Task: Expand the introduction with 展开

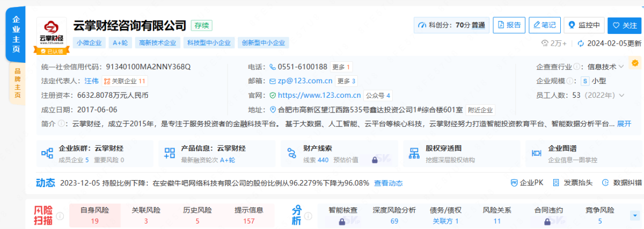Action: click(624, 124)
